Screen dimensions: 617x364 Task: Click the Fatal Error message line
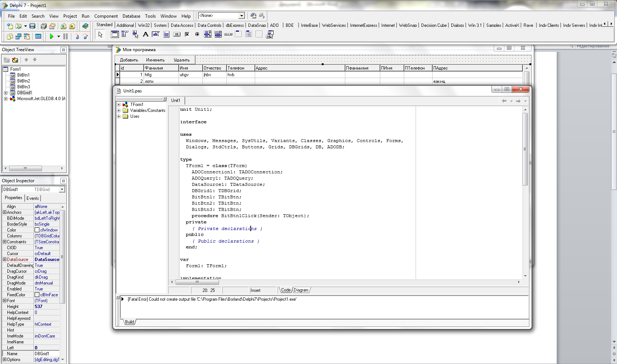pyautogui.click(x=212, y=299)
